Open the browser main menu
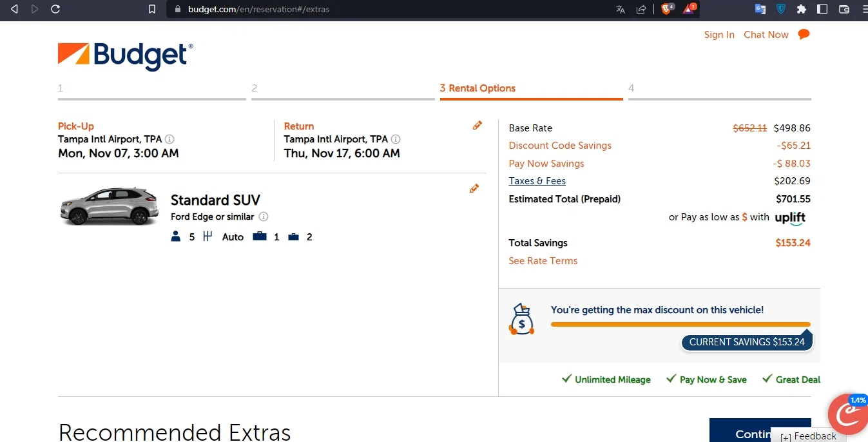The height and width of the screenshot is (442, 868). (863, 9)
